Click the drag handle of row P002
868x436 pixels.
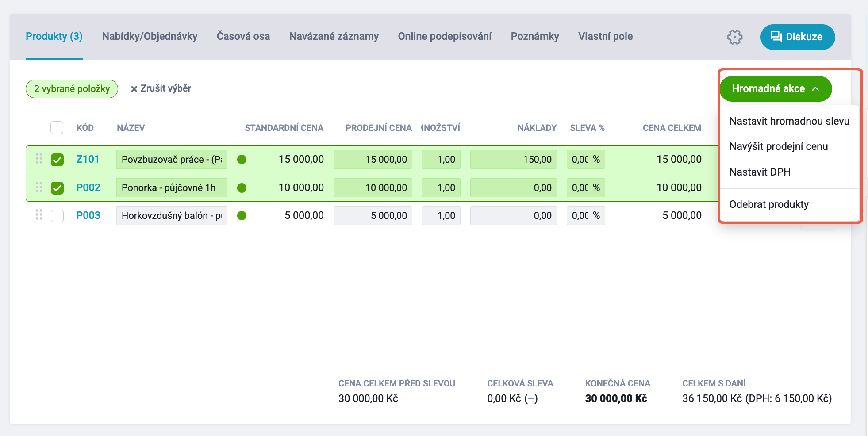click(39, 187)
